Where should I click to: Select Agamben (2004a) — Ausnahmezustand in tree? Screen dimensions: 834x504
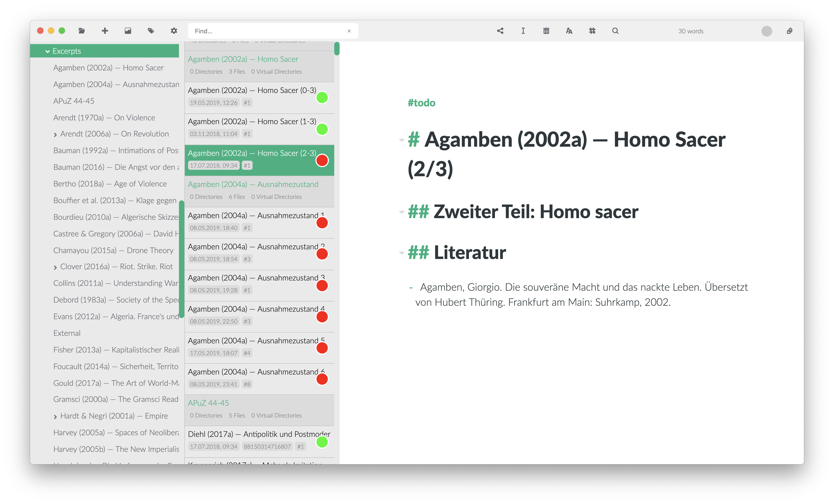[116, 84]
